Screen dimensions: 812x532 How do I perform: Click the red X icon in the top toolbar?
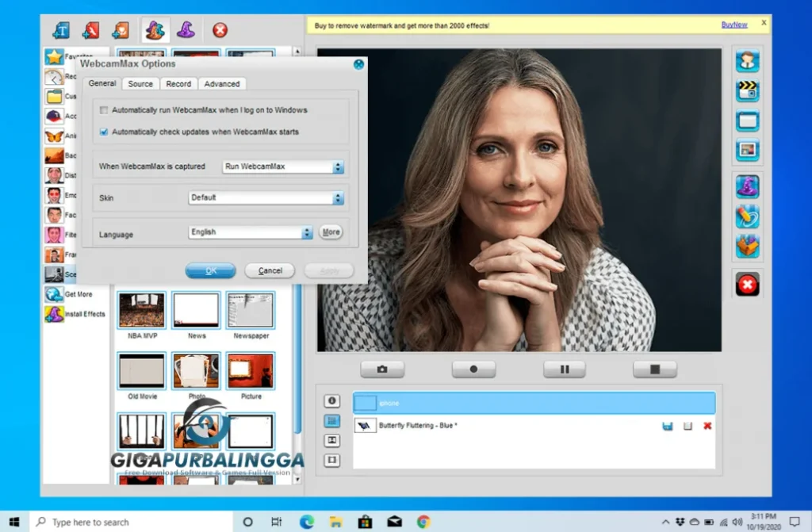(x=220, y=30)
